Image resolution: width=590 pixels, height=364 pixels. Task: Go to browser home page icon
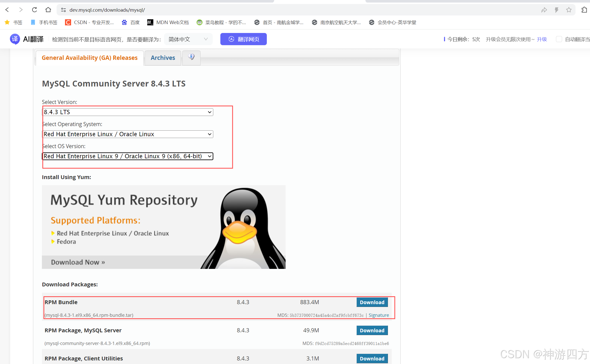coord(48,10)
